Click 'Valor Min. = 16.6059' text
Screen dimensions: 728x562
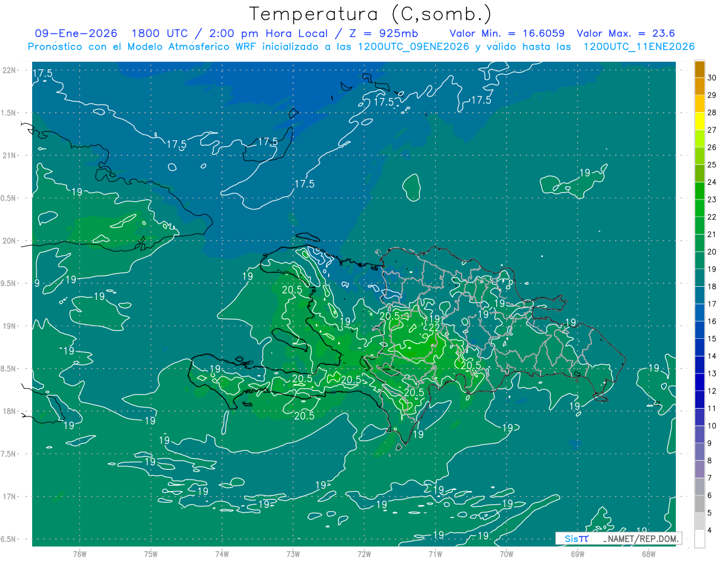tap(507, 33)
